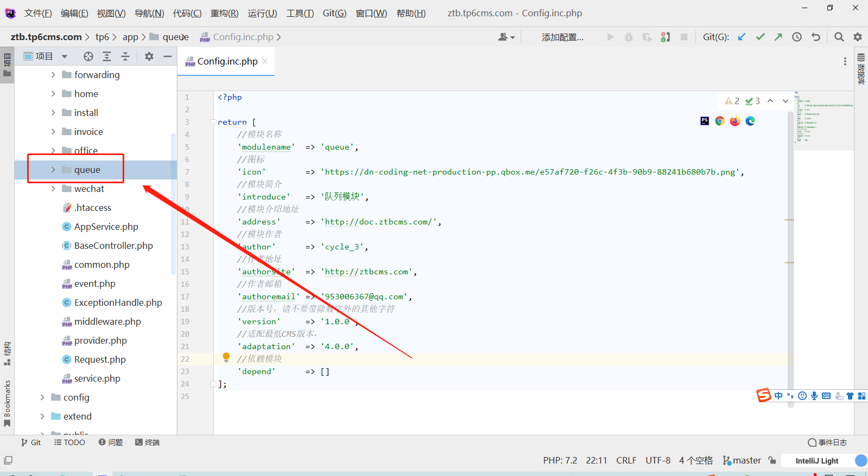This screenshot has height=476, width=868.
Task: Toggle read-only lock icon in status bar
Action: 773,460
